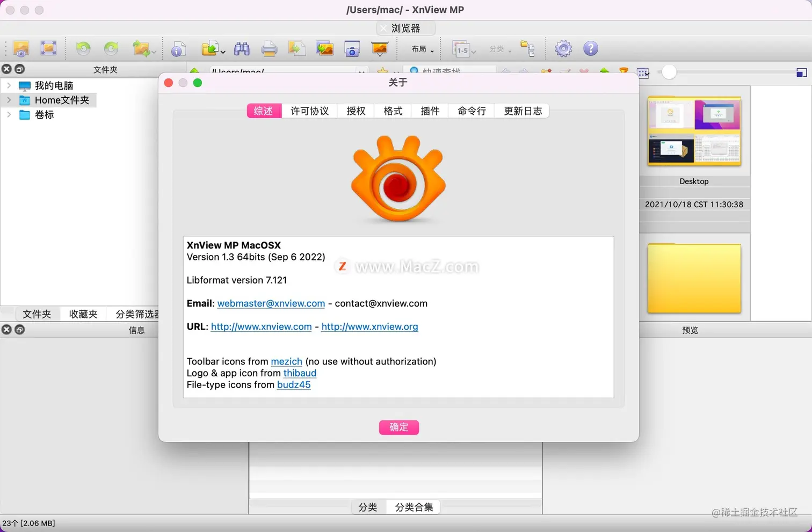Click the open-folder icon with green arrow

coord(209,49)
